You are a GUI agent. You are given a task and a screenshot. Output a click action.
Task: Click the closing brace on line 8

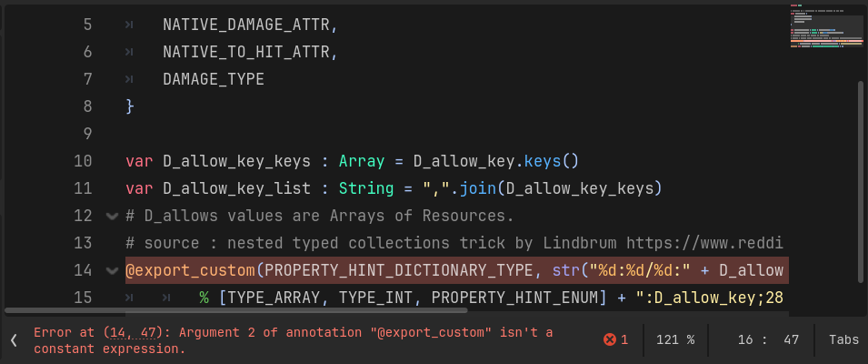[x=130, y=106]
